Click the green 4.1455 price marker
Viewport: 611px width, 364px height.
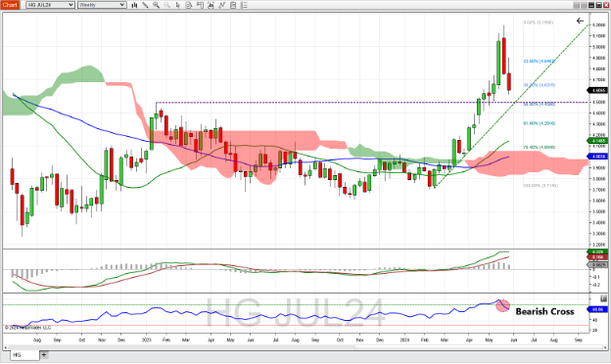pos(597,141)
